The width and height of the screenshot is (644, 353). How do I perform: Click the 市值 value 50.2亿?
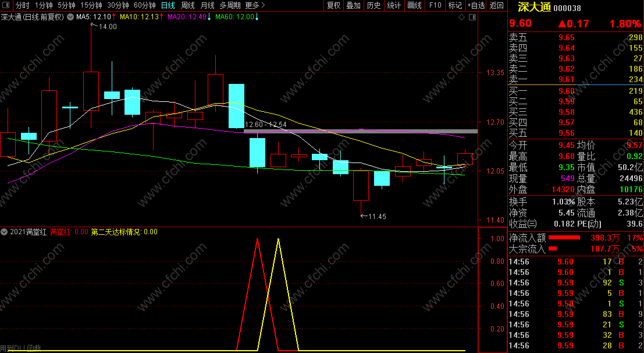tap(631, 167)
